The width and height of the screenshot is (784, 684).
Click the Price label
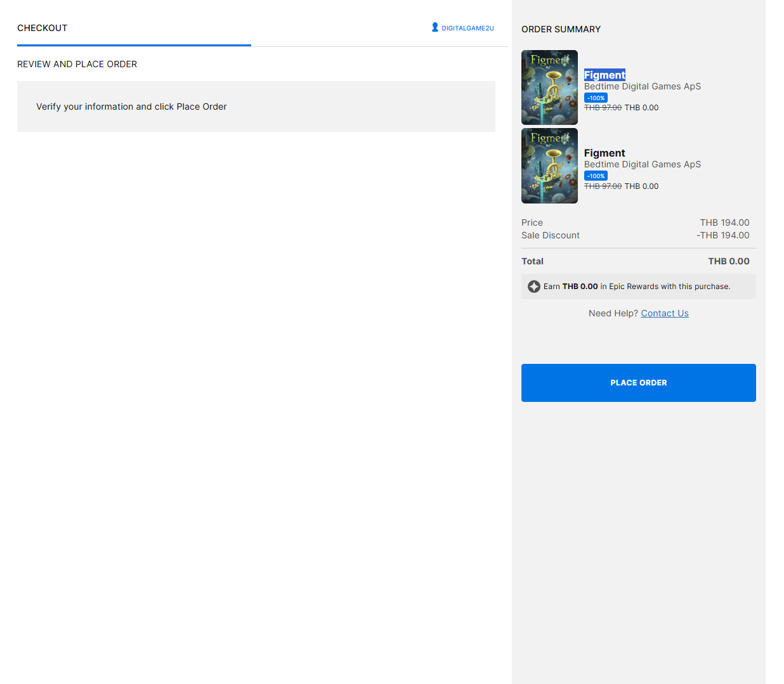point(532,223)
